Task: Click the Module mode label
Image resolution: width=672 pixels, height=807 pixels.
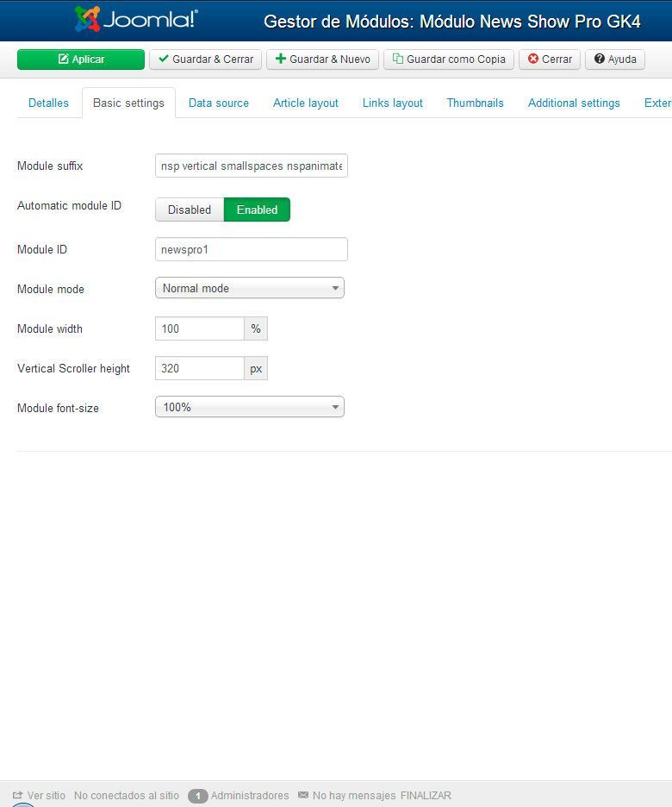Action: pos(50,289)
